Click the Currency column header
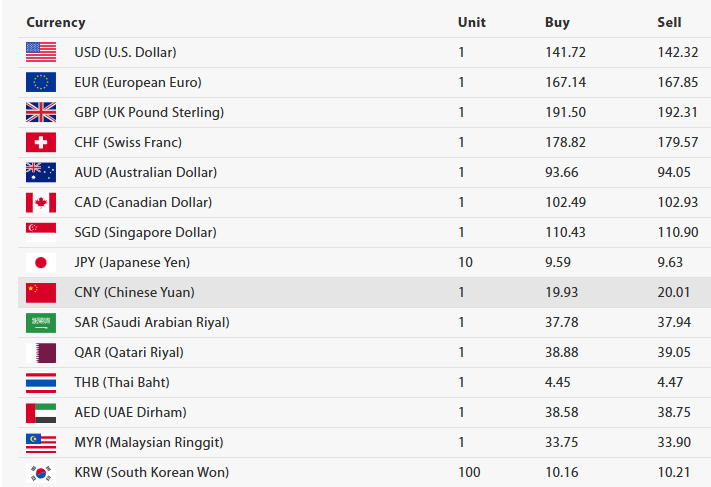 click(56, 22)
